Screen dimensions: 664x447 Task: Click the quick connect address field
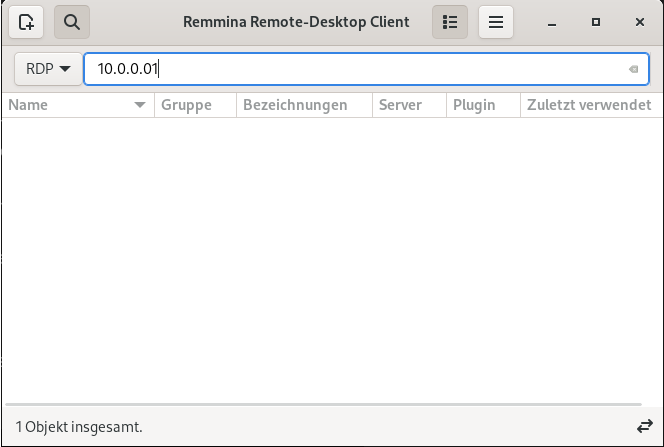pos(350,69)
